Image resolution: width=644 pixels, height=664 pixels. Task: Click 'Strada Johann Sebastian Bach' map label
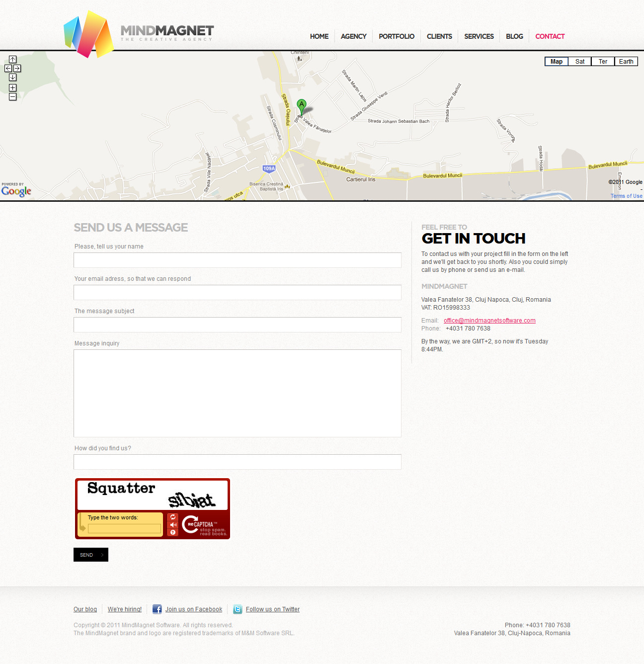click(399, 121)
